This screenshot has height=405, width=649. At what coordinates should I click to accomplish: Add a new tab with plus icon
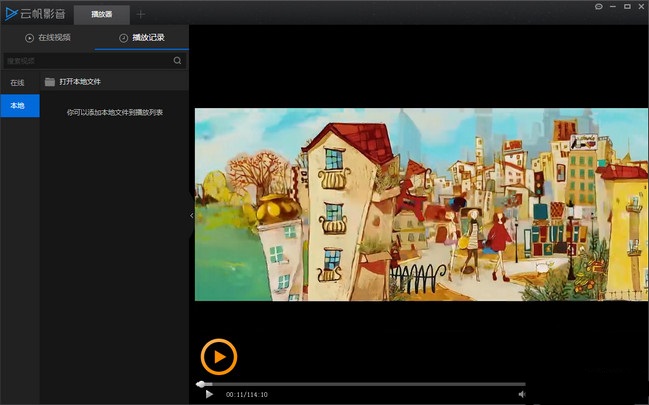(x=141, y=14)
